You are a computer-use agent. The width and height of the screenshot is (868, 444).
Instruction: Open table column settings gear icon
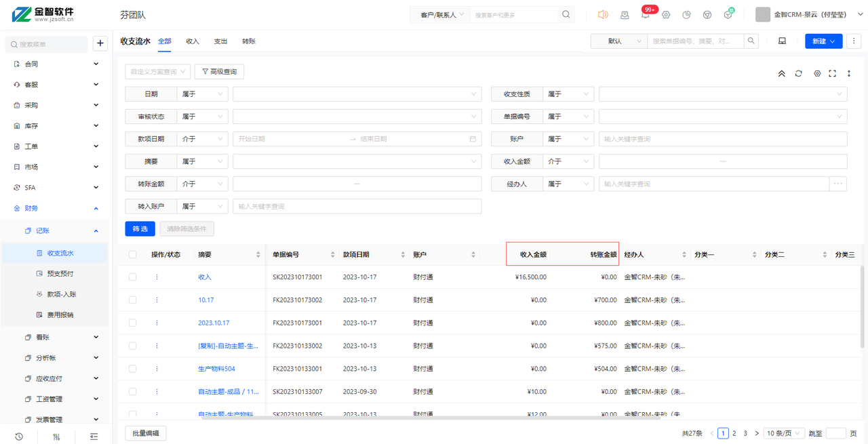[817, 73]
